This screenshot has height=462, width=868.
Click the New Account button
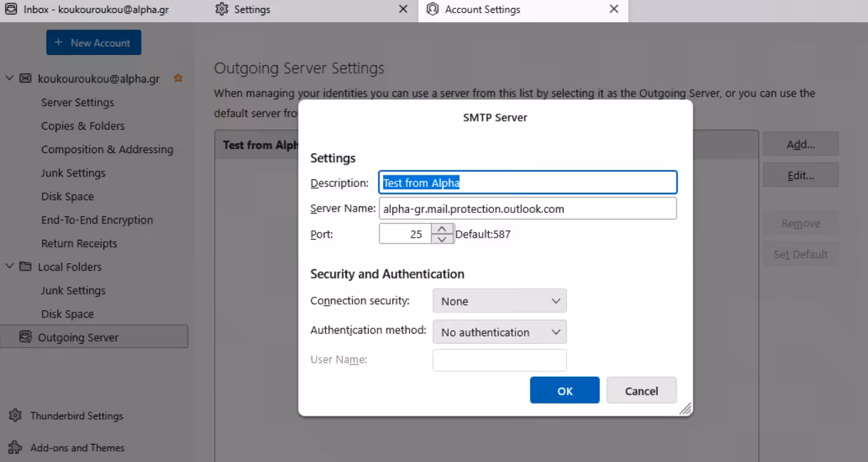tap(93, 43)
